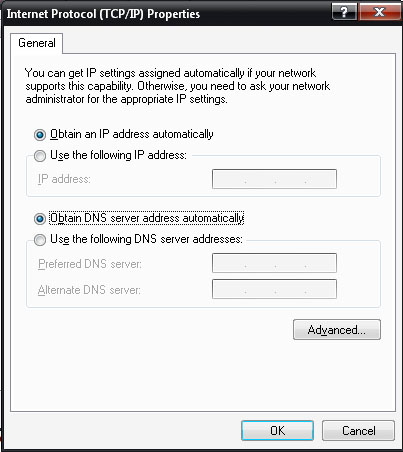Click the Preferred DNS server field
This screenshot has height=452, width=403.
(x=274, y=263)
